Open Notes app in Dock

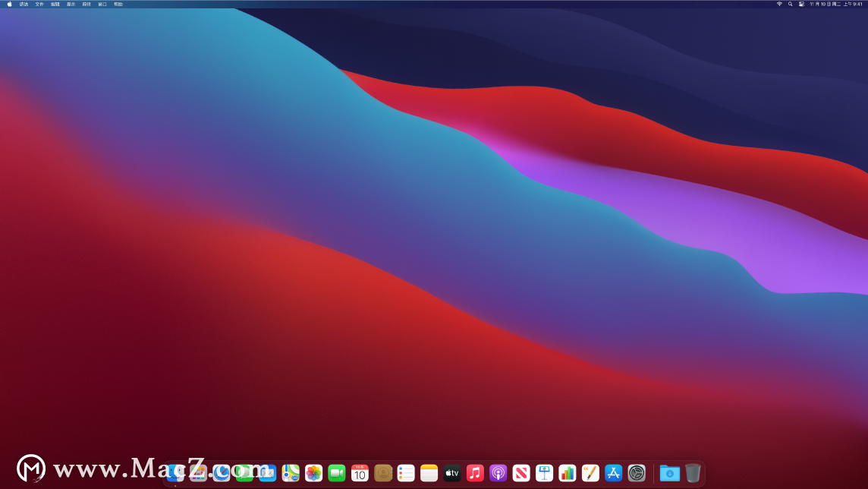coord(429,473)
